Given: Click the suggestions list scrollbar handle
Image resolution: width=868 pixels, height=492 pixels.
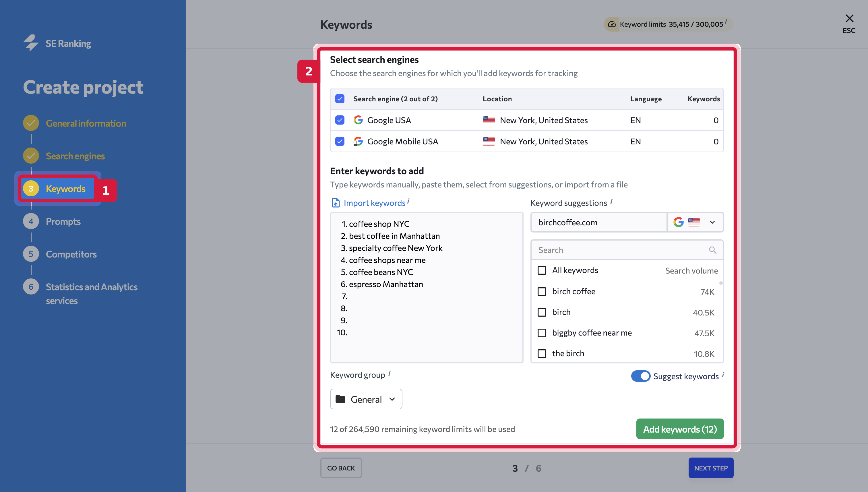Looking at the screenshot, I should pyautogui.click(x=721, y=283).
